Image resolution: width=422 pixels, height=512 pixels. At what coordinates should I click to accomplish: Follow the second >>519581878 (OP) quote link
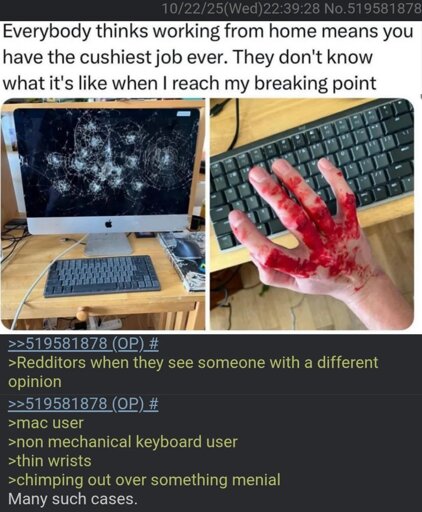point(76,405)
